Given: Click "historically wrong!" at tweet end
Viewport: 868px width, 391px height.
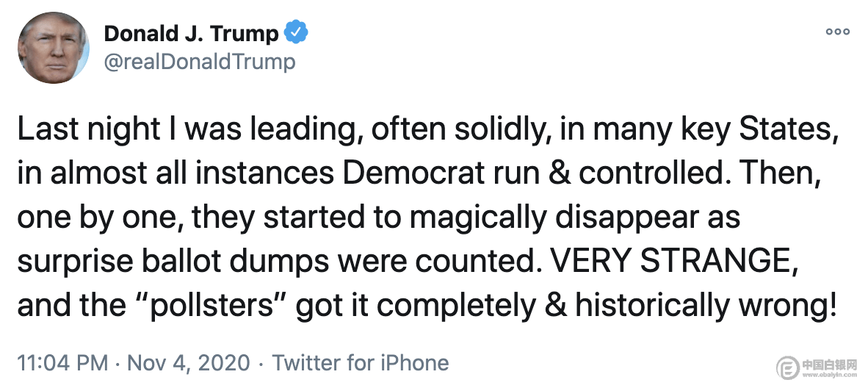Looking at the screenshot, I should tap(706, 305).
